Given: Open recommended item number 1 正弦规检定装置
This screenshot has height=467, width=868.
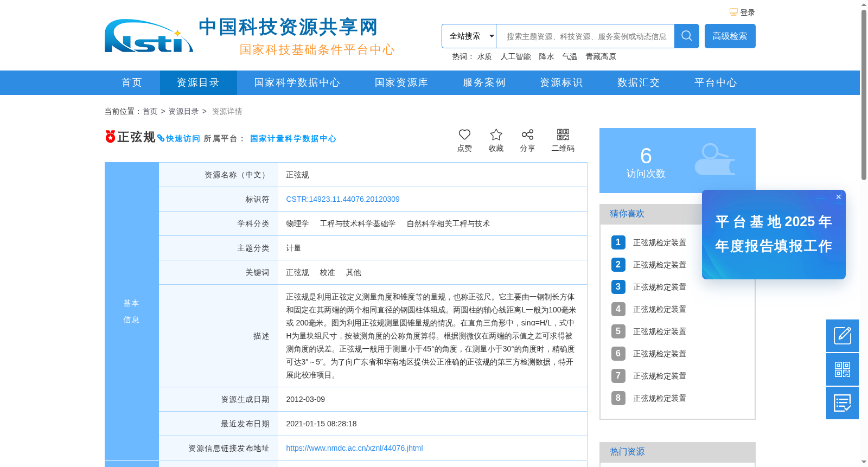Looking at the screenshot, I should 660,242.
